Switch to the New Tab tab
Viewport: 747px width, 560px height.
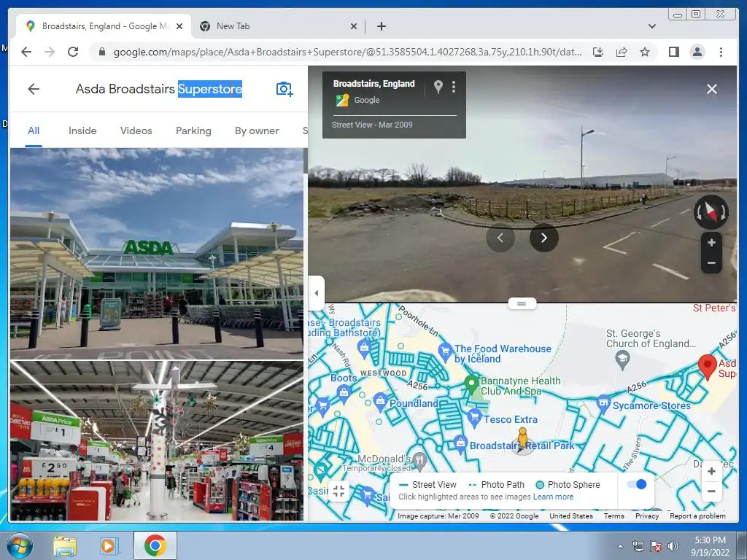(x=279, y=26)
